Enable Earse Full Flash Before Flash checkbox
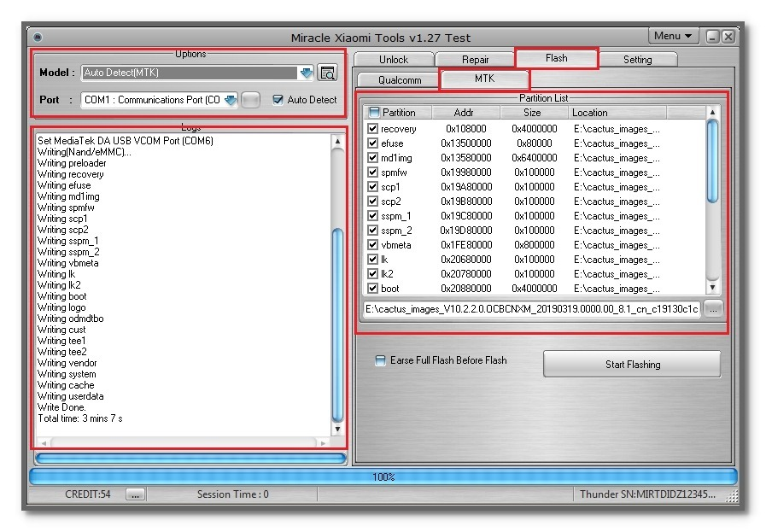This screenshot has width=766, height=532. 380,360
